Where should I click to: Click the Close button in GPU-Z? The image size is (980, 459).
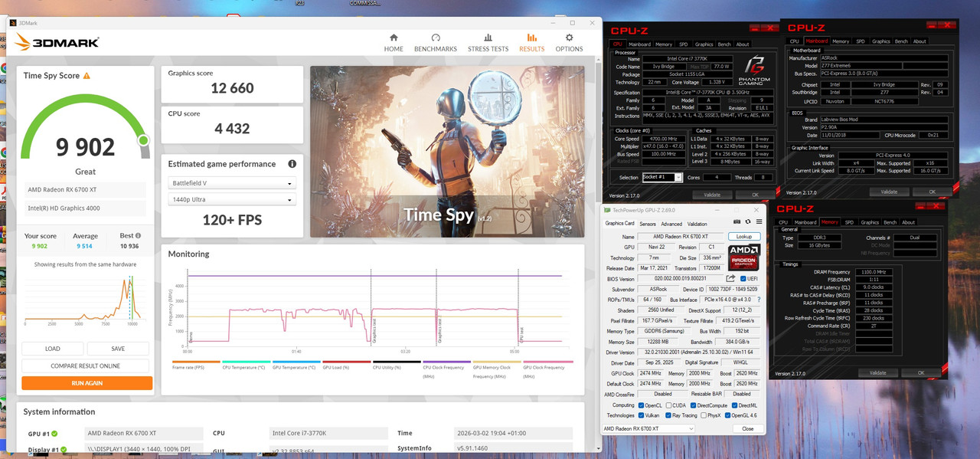tap(748, 428)
